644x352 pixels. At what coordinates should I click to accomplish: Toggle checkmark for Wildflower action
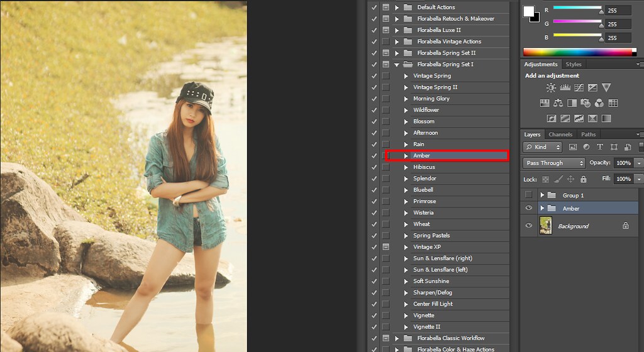coord(374,110)
